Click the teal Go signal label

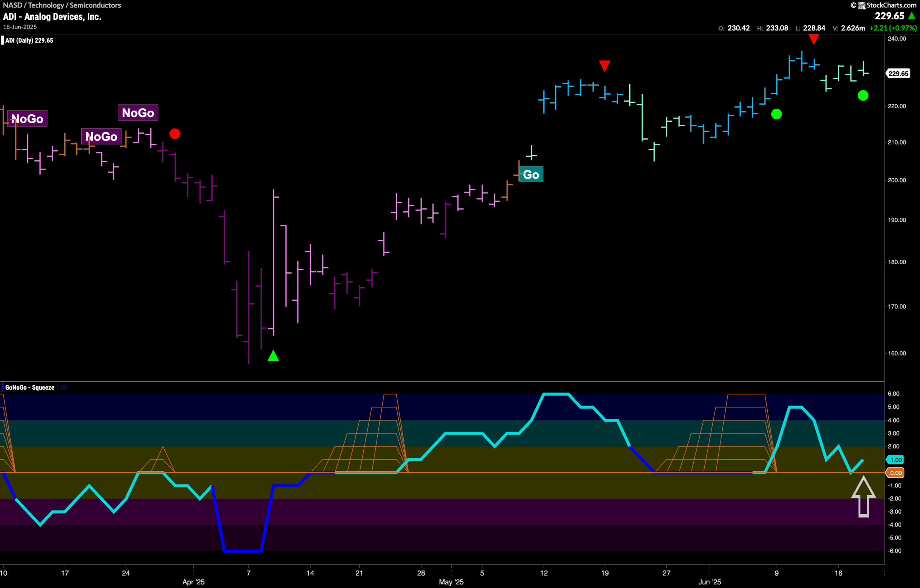pos(531,175)
